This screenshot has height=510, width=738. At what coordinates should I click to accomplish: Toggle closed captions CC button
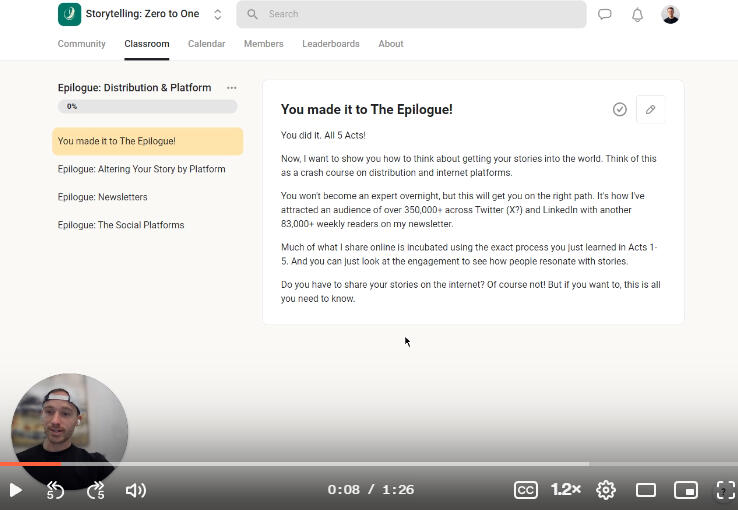click(x=525, y=489)
